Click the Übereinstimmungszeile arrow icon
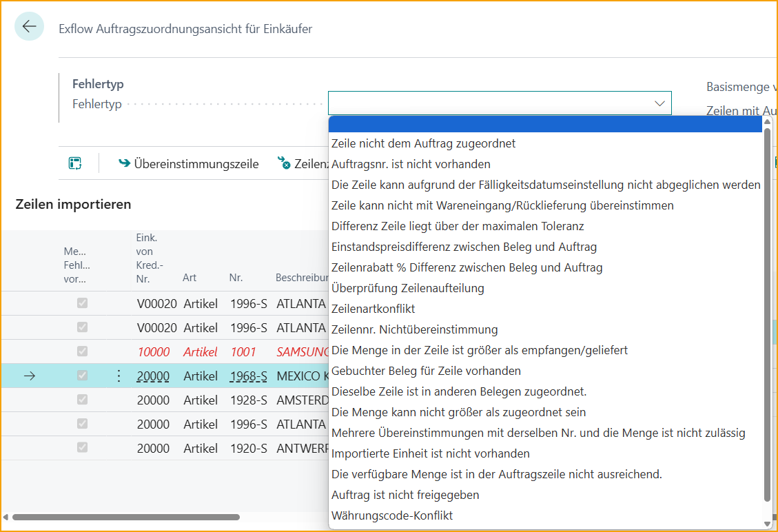This screenshot has width=778, height=532. tap(124, 163)
